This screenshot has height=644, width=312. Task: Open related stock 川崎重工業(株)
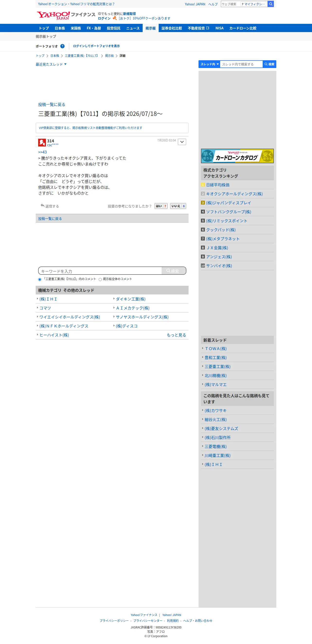(217, 456)
